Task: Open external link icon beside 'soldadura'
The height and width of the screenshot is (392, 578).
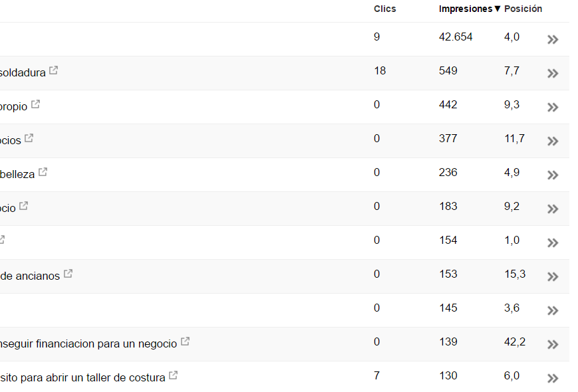Action: click(x=53, y=70)
